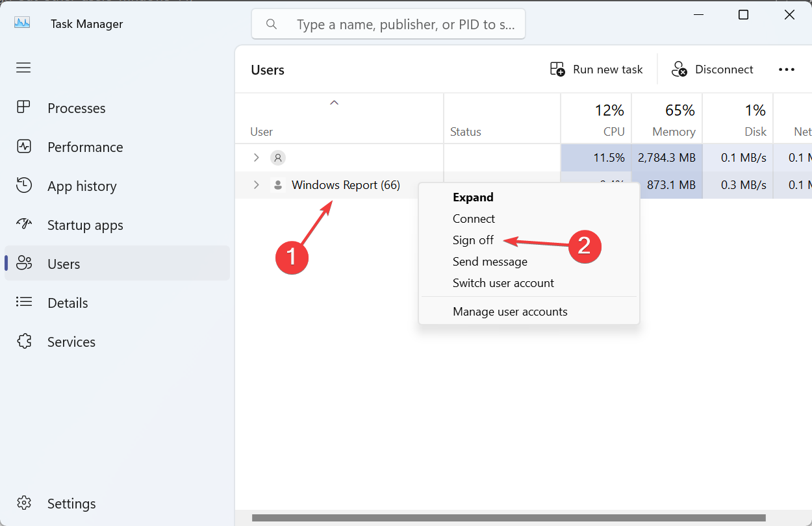The width and height of the screenshot is (812, 526).
Task: Expand the first unnamed user row
Action: 256,158
